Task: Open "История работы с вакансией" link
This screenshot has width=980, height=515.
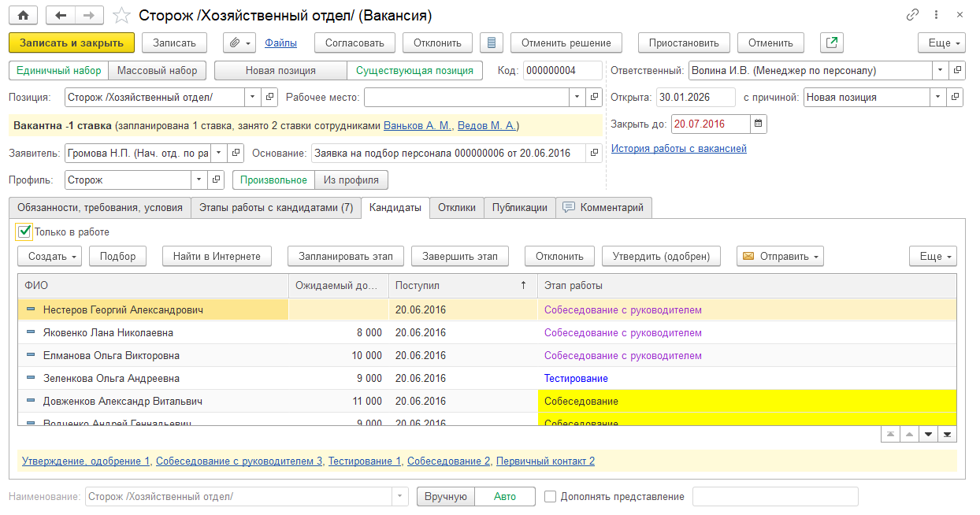Action: 678,148
